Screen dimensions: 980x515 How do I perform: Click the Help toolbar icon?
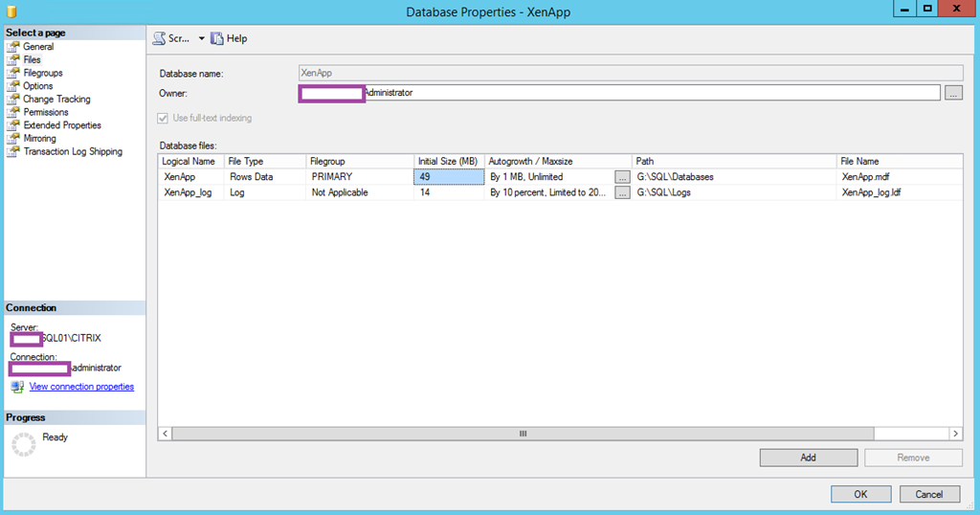[x=217, y=38]
